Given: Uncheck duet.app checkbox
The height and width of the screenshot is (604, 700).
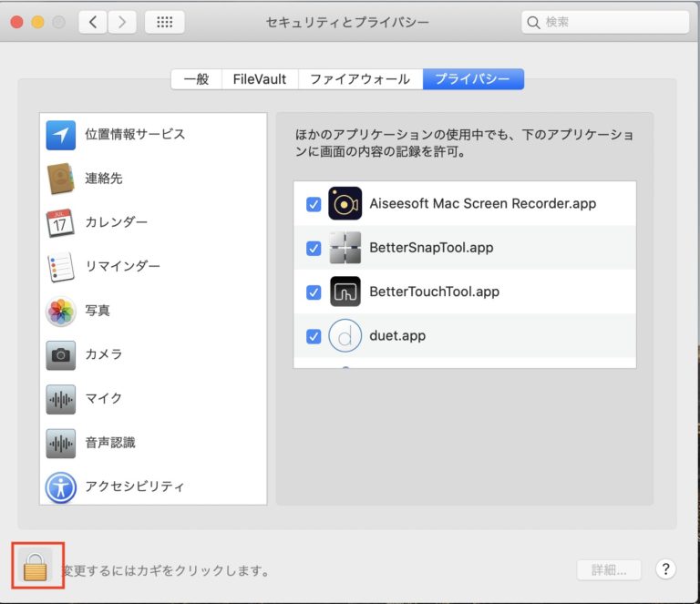Looking at the screenshot, I should coord(314,336).
